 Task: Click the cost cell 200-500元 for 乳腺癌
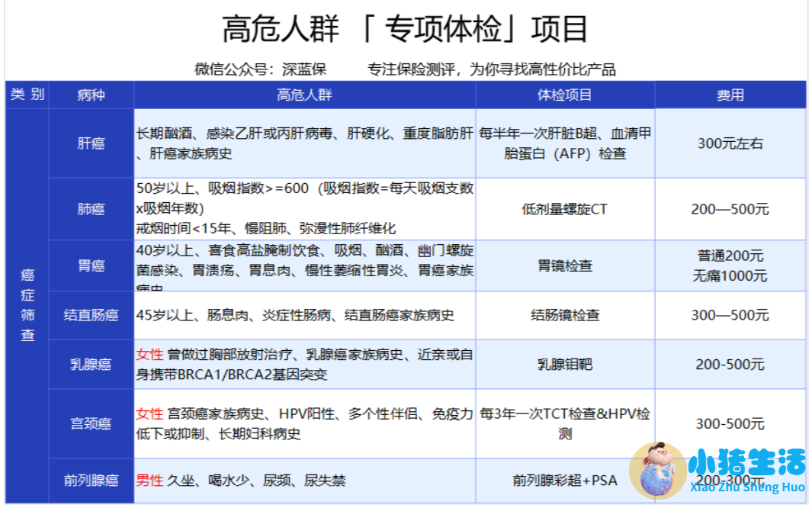tap(730, 364)
